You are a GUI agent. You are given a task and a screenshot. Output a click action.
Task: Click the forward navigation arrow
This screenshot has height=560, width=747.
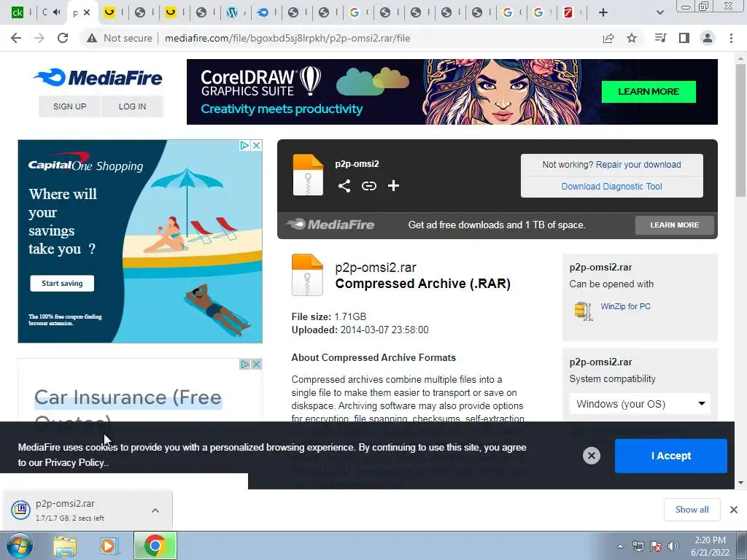(39, 38)
